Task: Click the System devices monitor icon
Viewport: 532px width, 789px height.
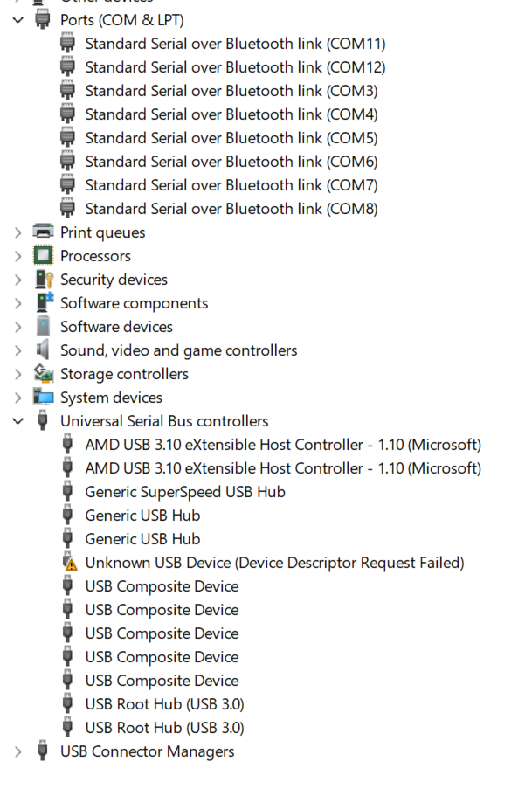Action: point(43,398)
